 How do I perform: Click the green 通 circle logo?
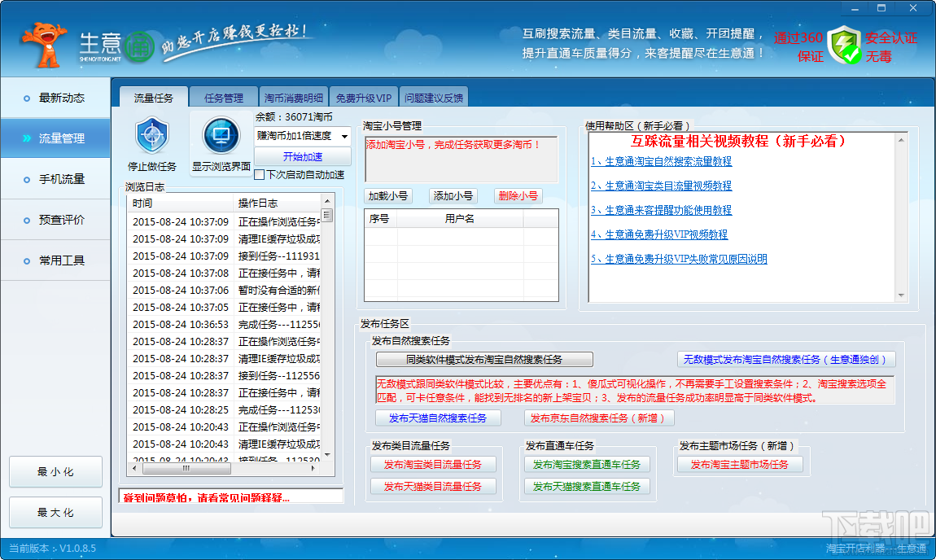[140, 46]
